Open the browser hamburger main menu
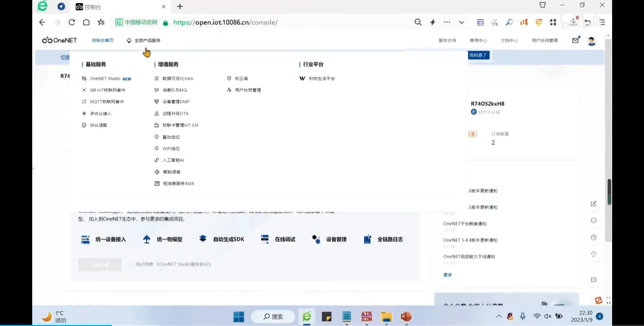This screenshot has height=326, width=644. pos(602,22)
